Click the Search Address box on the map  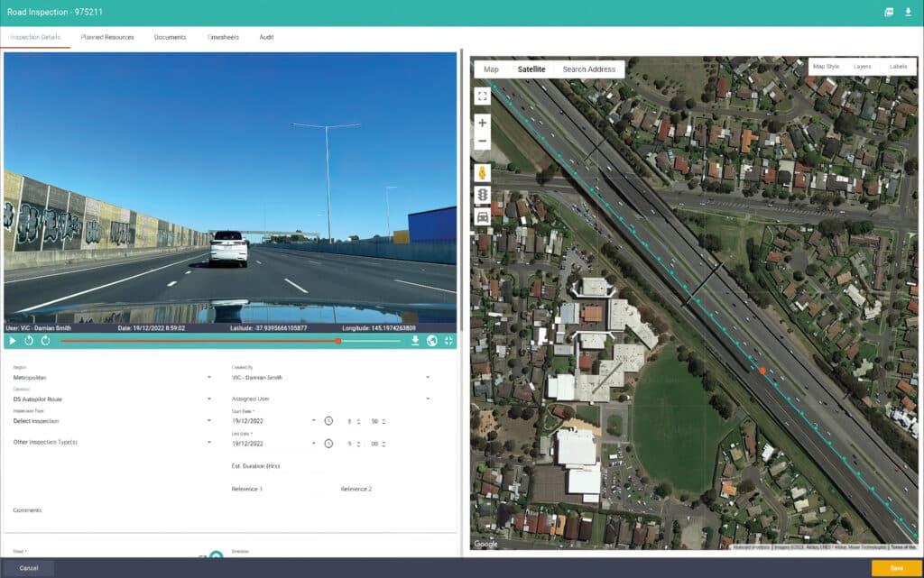coord(588,69)
